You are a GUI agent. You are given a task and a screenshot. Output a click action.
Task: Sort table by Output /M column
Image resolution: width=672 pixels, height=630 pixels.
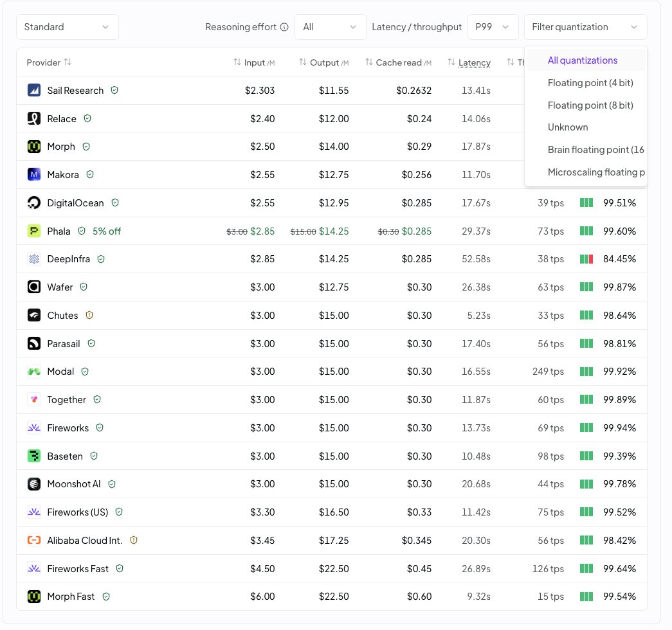tap(324, 62)
